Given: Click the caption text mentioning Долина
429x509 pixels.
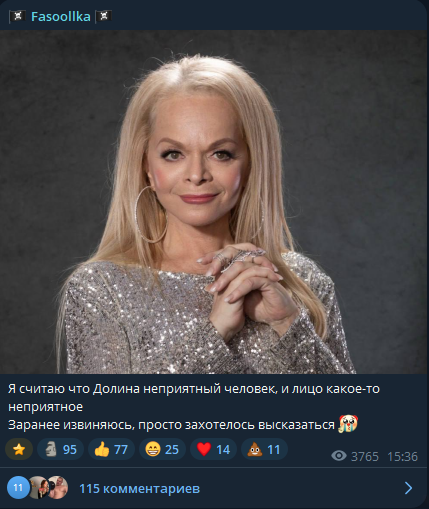Looking at the screenshot, I should [194, 389].
